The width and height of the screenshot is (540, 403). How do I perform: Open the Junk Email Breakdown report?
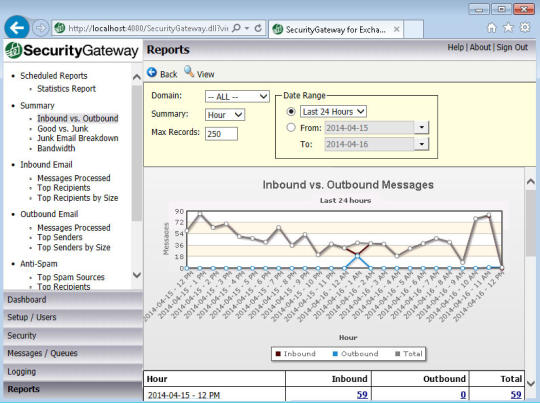click(78, 138)
